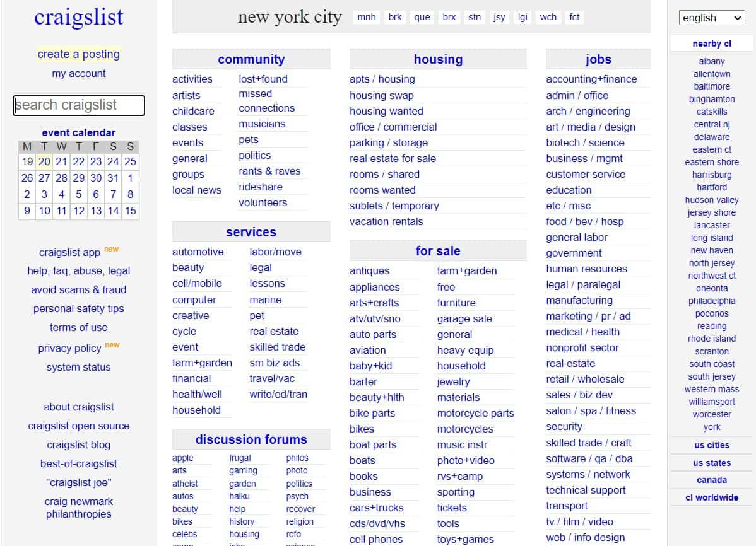Open antiques in for sale
Viewport: 756px width, 546px height.
pyautogui.click(x=369, y=271)
